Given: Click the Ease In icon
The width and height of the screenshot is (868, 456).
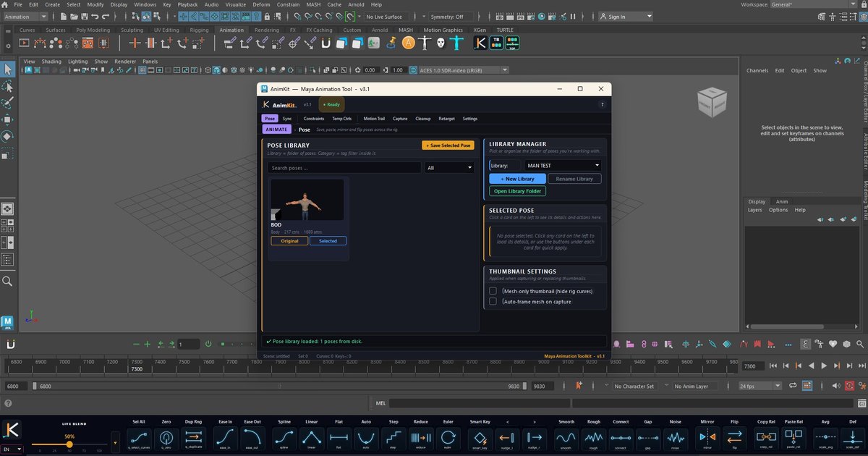Looking at the screenshot, I should click(x=225, y=437).
